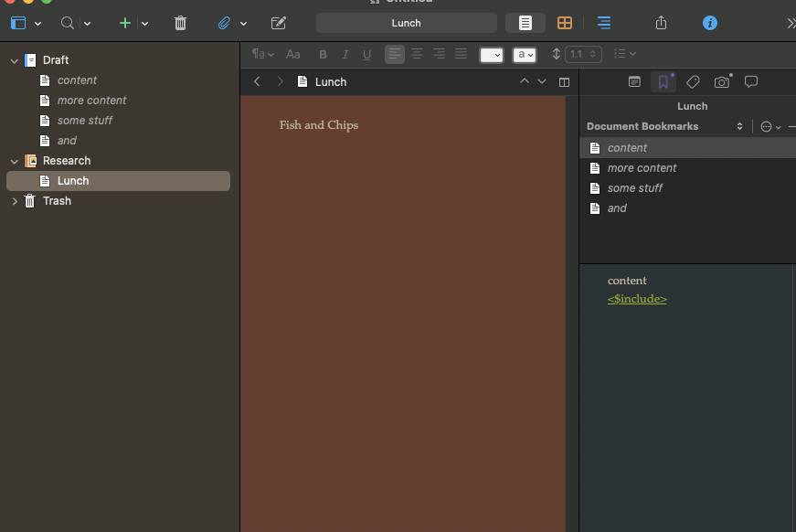The height and width of the screenshot is (532, 796).
Task: Click the Share toolbar icon
Action: pos(662,23)
